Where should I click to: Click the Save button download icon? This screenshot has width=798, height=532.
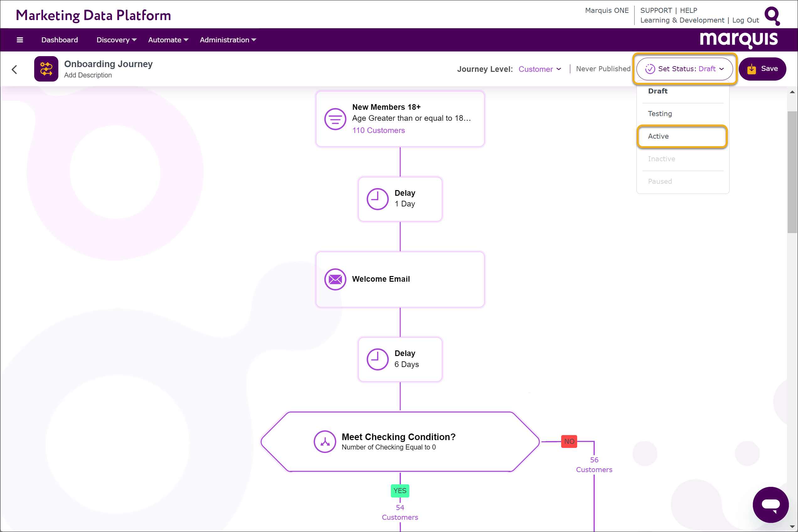(x=752, y=69)
